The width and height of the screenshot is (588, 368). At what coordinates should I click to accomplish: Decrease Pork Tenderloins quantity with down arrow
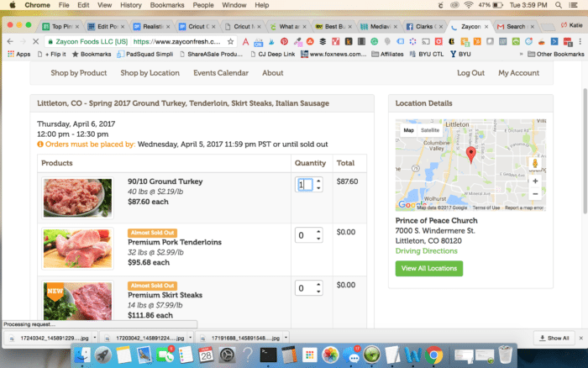click(x=318, y=239)
